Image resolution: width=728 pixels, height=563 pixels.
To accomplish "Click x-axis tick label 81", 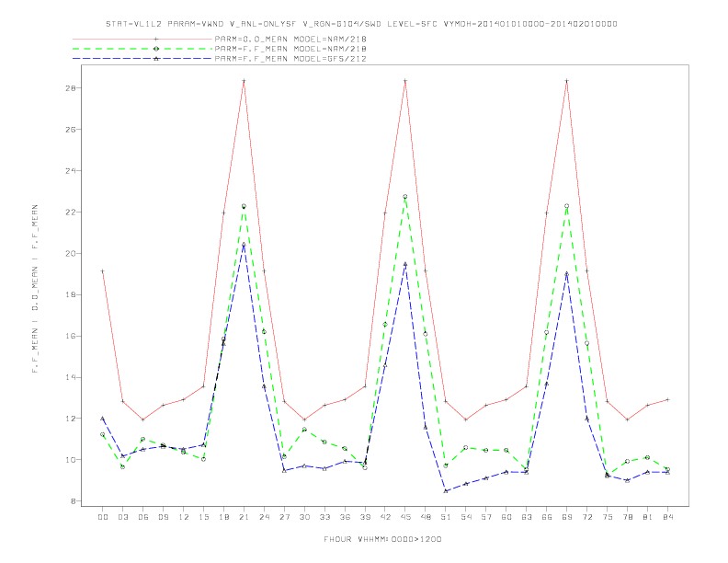I will [x=648, y=517].
